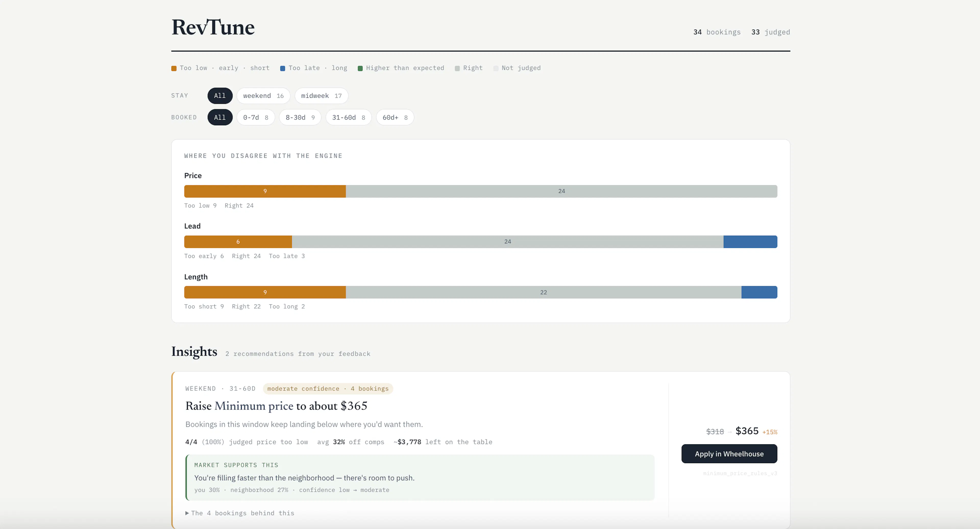The height and width of the screenshot is (529, 980).
Task: Click 'Too late 3' under Lead bar
Action: pos(286,256)
